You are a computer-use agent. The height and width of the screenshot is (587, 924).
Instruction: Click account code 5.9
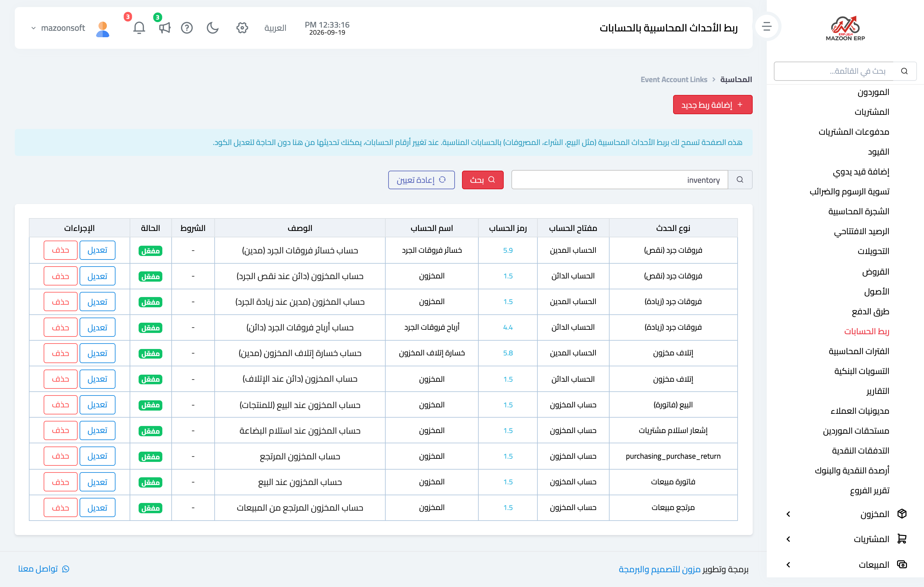(508, 251)
